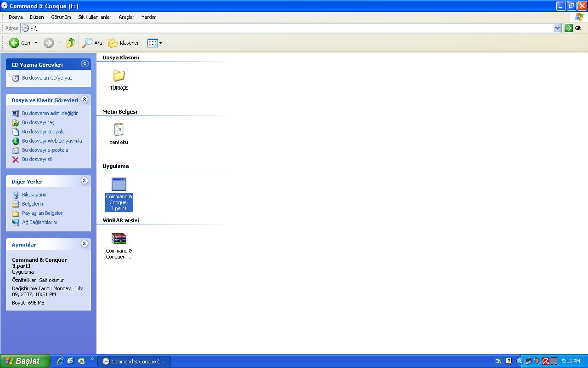Open Ağ Bağlantılarım link

[40, 222]
